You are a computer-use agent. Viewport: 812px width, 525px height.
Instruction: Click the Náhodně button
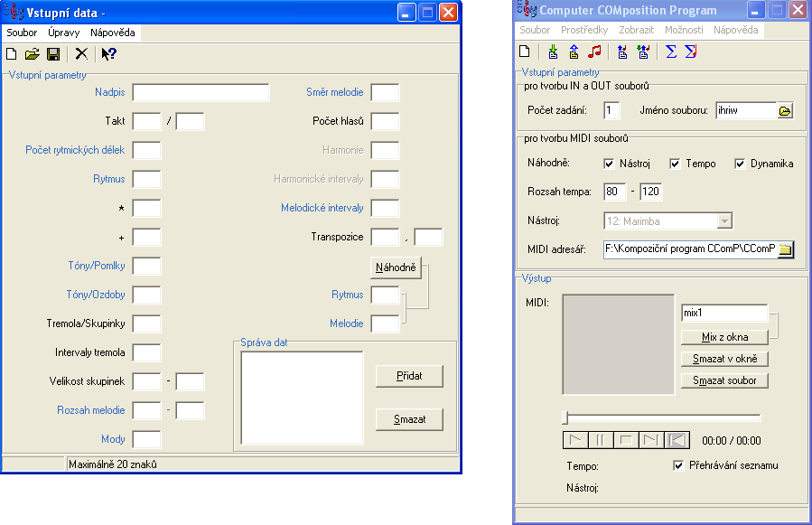(397, 267)
